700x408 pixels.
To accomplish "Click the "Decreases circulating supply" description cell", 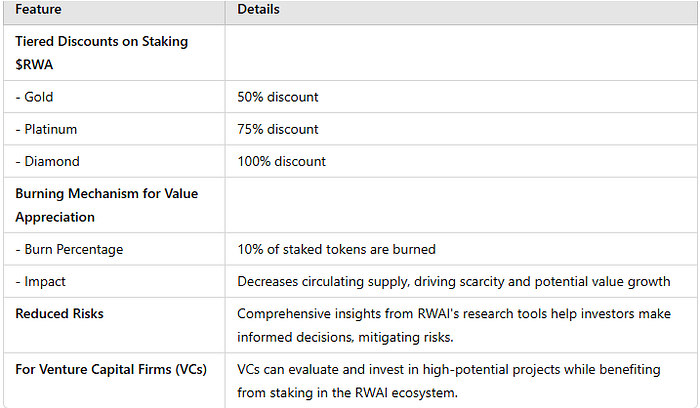I will click(x=452, y=281).
